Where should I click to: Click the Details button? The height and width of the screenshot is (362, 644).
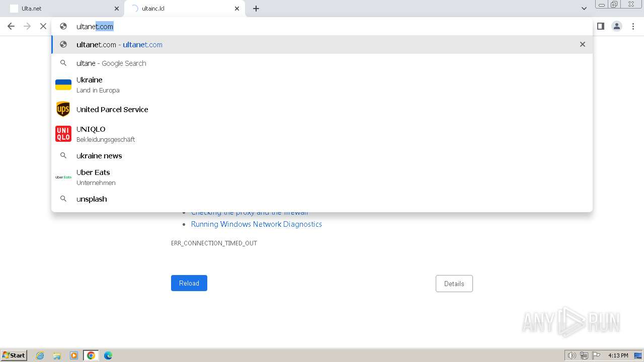tap(454, 284)
